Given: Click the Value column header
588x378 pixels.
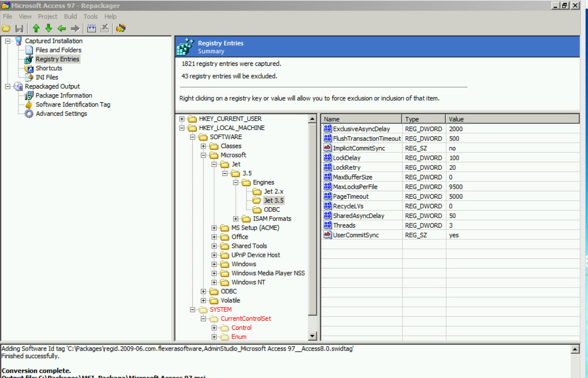Looking at the screenshot, I should (x=512, y=119).
